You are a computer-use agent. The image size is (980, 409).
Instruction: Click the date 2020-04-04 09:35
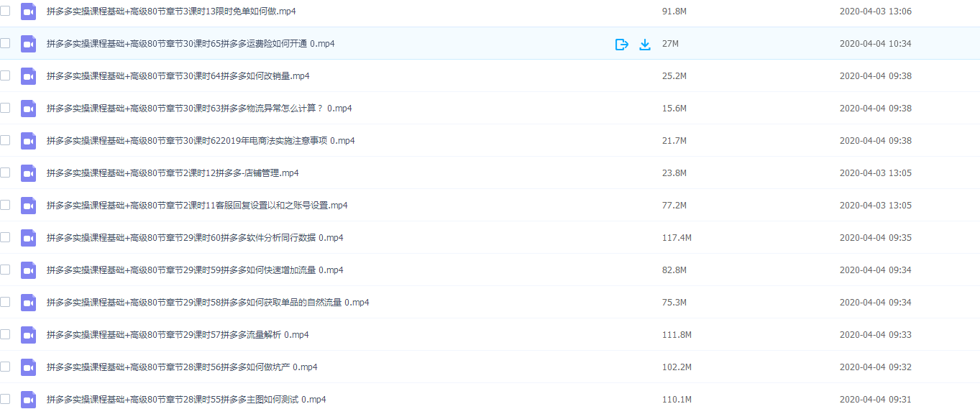(x=876, y=238)
